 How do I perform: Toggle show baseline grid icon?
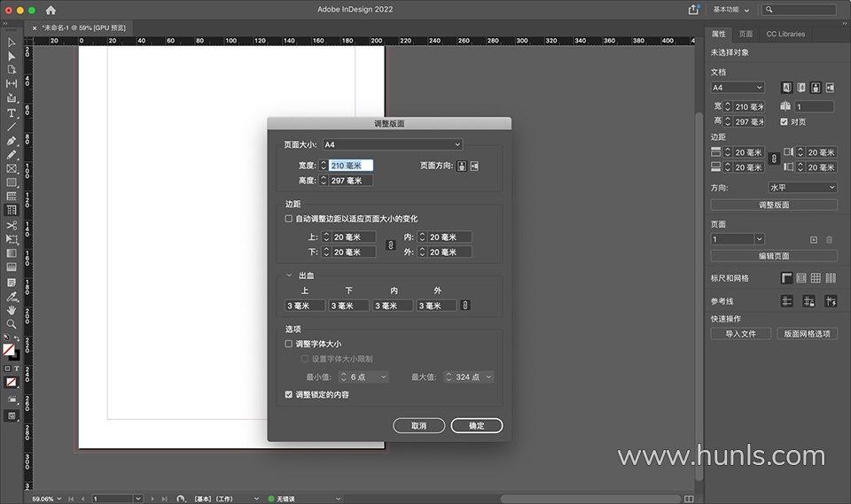click(x=801, y=278)
